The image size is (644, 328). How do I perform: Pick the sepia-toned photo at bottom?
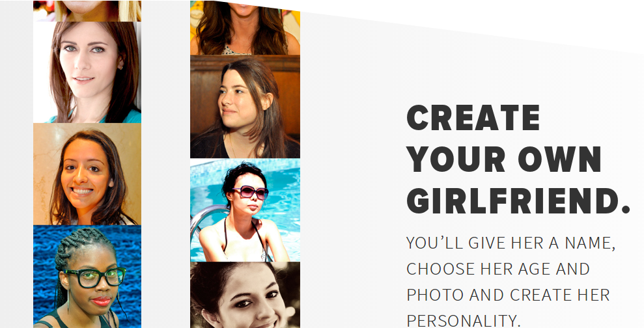(x=245, y=295)
